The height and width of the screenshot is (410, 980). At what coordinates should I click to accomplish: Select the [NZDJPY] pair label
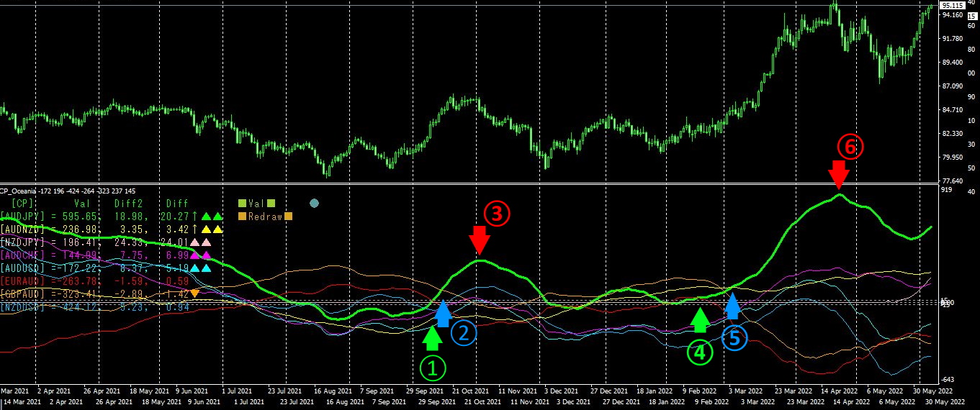coord(24,242)
